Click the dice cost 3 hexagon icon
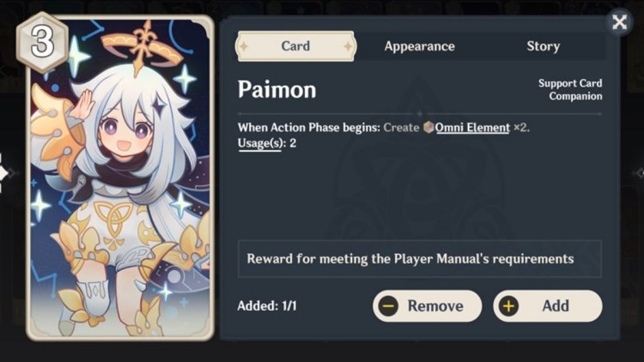Viewport: 644px width, 362px height. coord(42,42)
